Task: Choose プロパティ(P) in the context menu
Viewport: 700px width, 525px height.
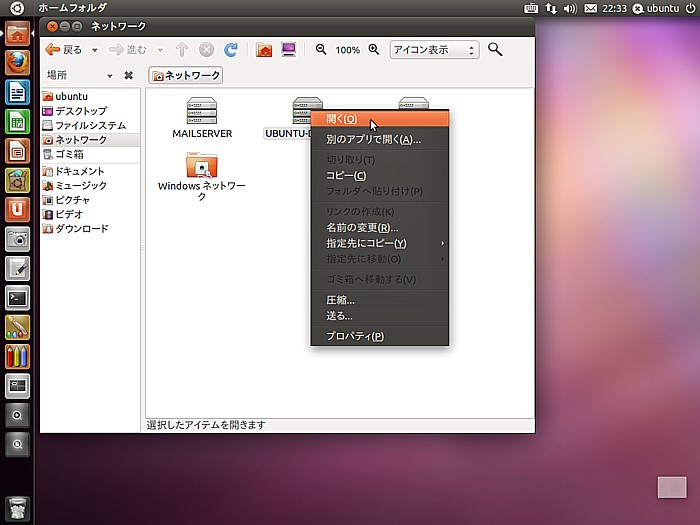Action: (x=354, y=336)
